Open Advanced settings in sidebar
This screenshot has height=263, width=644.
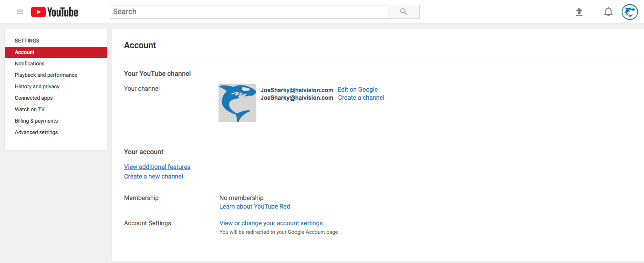tap(36, 132)
